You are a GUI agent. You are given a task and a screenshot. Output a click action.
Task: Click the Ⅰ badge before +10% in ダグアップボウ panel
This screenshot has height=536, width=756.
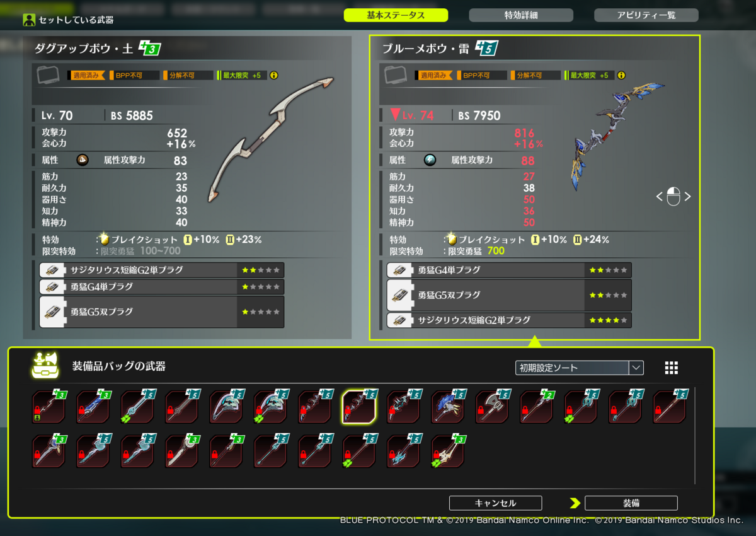coord(187,240)
